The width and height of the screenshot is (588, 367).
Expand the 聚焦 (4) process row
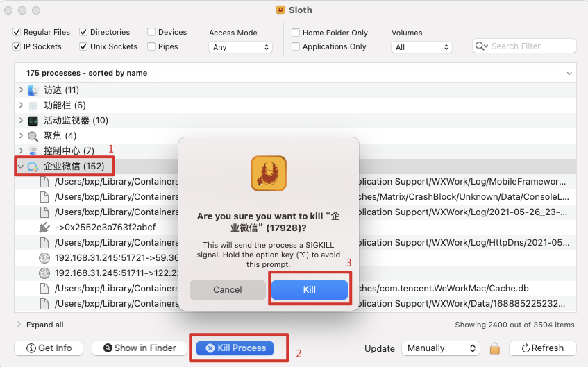(x=21, y=136)
